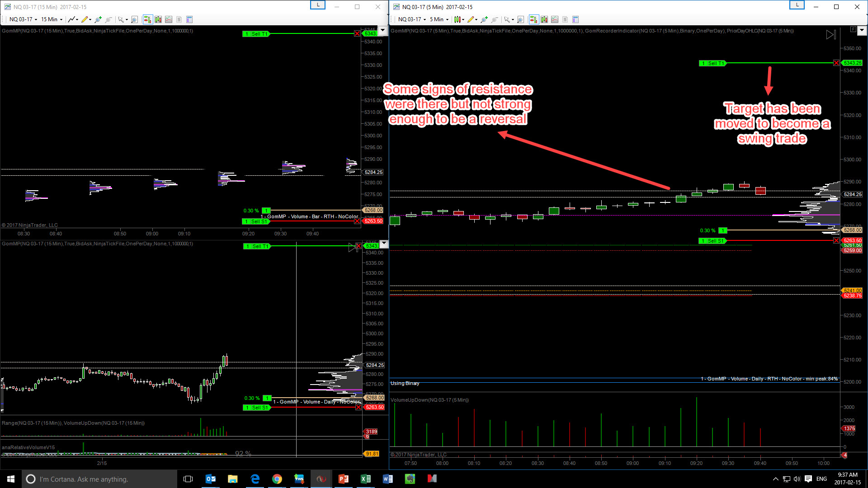Cancel Sell T1 order on 5 Min chart
The height and width of the screenshot is (488, 868).
click(x=836, y=63)
